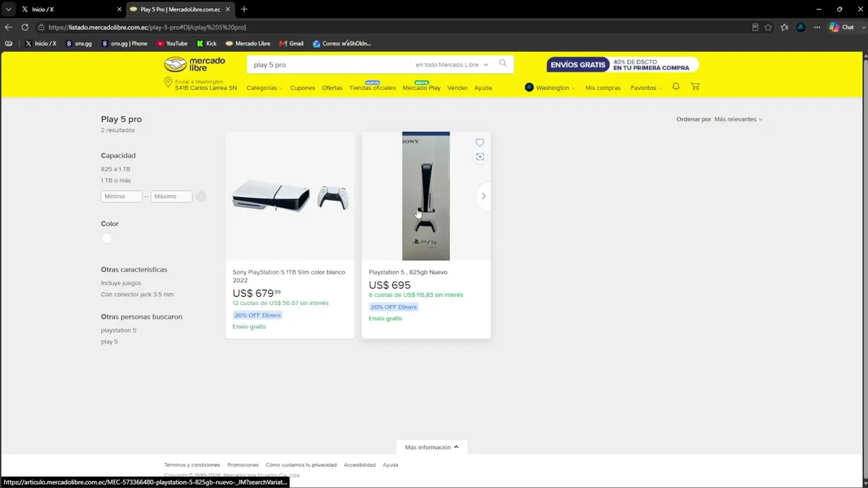The height and width of the screenshot is (488, 868).
Task: Open Ofertas in the navigation menu
Action: (332, 88)
